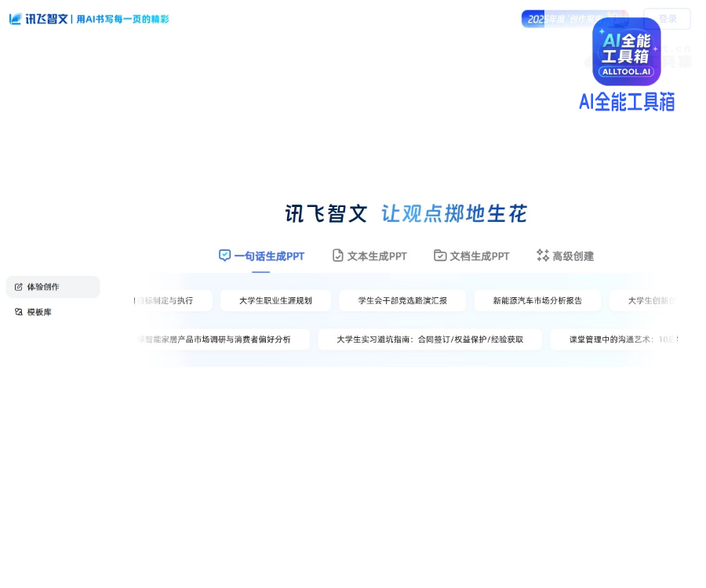Click the chat-check icon of 一句话生成PPT
The height and width of the screenshot is (588, 706).
224,256
